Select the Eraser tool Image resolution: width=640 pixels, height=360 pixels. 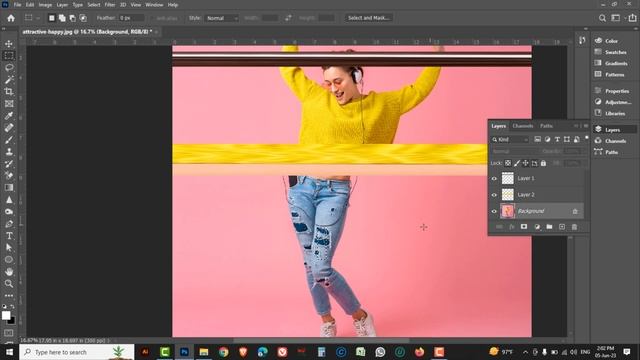click(x=9, y=176)
